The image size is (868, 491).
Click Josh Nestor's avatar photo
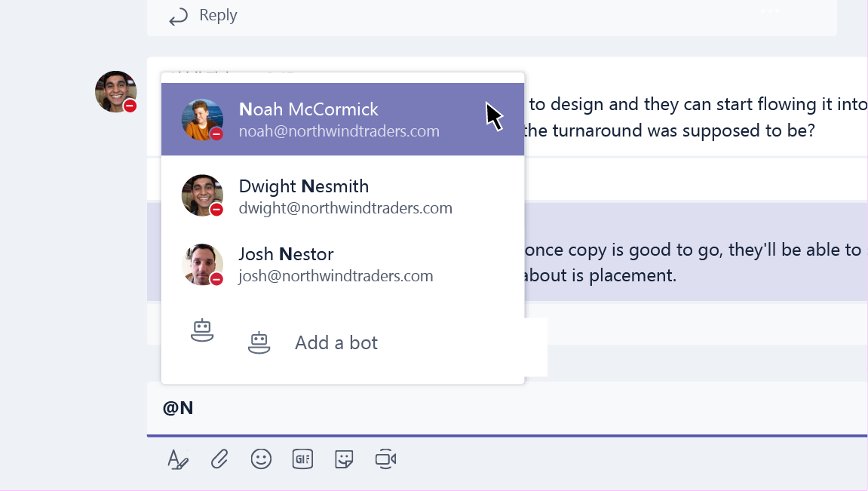(x=202, y=265)
